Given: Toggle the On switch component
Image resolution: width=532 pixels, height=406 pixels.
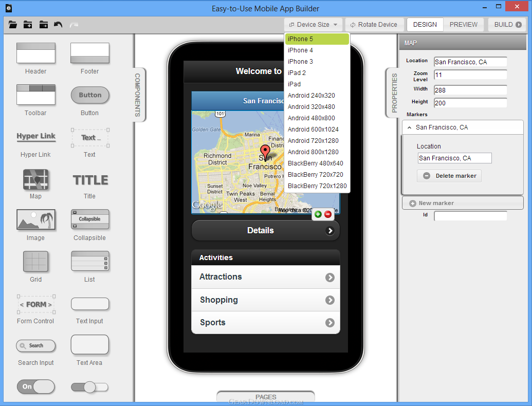Looking at the screenshot, I should coord(35,386).
